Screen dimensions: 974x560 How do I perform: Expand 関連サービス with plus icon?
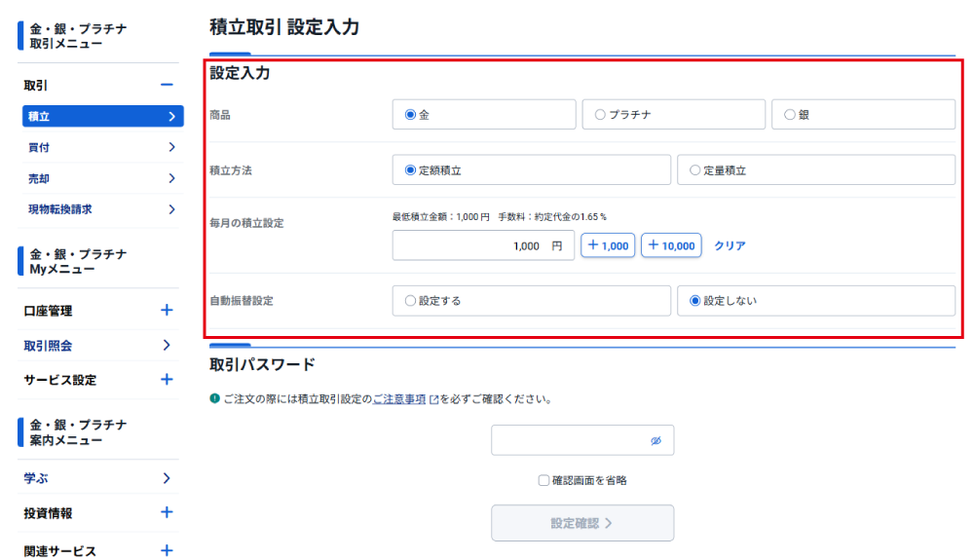click(167, 550)
